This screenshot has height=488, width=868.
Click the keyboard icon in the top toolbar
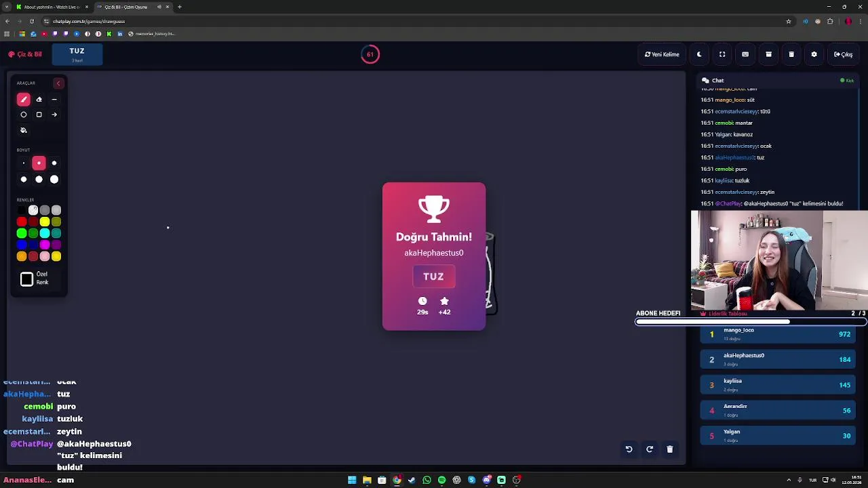(x=745, y=54)
